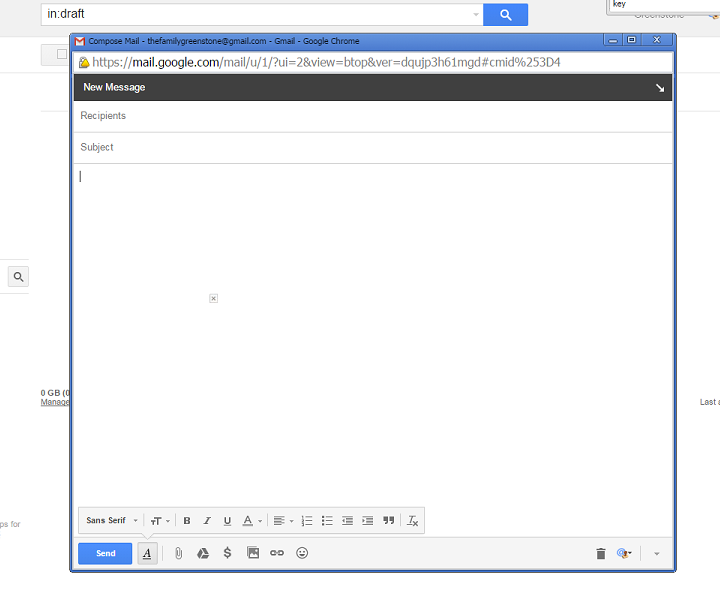Open the text size dropdown
The height and width of the screenshot is (602, 720).
point(160,521)
